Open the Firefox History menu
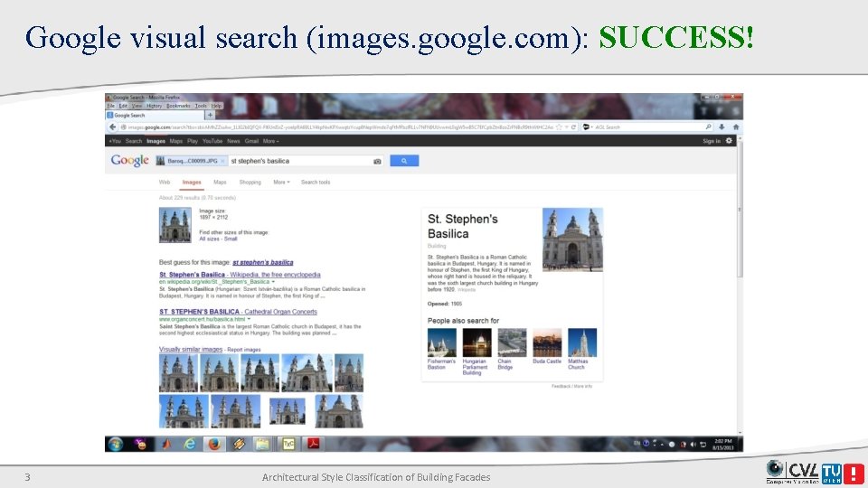The image size is (868, 488). (154, 106)
